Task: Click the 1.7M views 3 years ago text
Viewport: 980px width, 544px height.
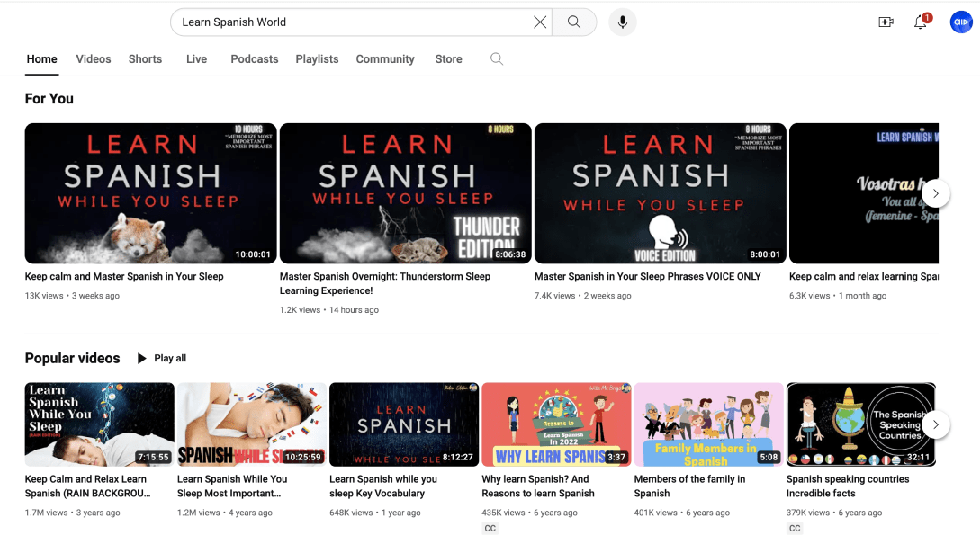Action: click(73, 513)
